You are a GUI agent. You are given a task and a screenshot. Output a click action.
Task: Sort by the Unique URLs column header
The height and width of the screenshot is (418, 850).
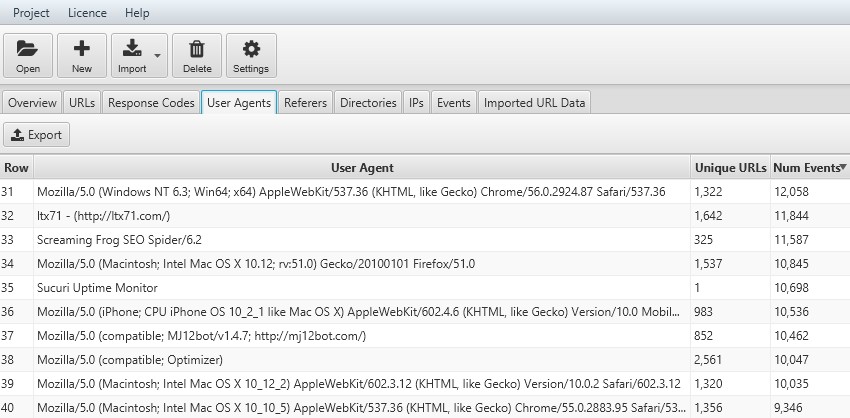tap(729, 167)
